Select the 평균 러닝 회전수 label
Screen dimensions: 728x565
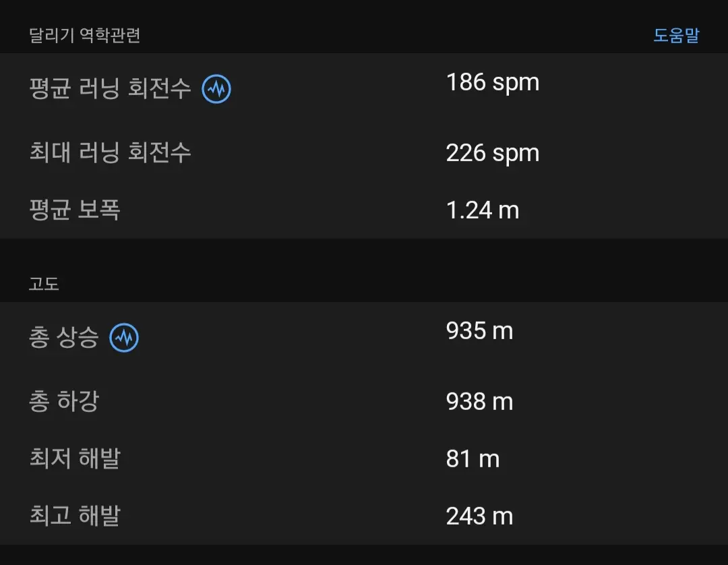click(x=111, y=89)
